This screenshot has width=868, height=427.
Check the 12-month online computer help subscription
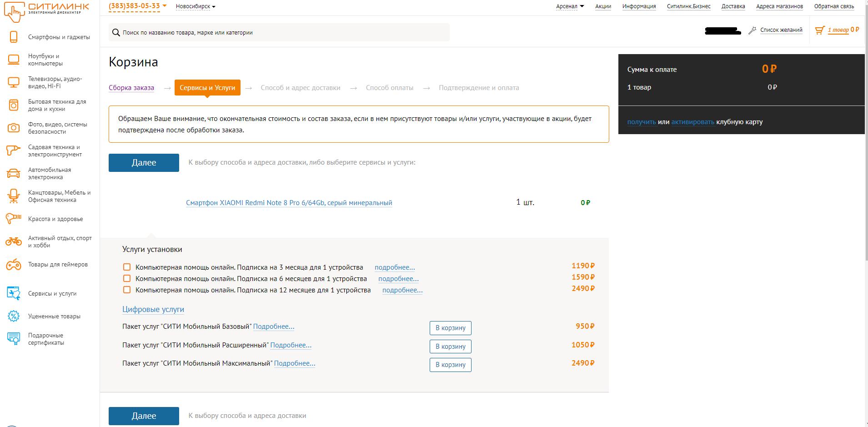127,290
